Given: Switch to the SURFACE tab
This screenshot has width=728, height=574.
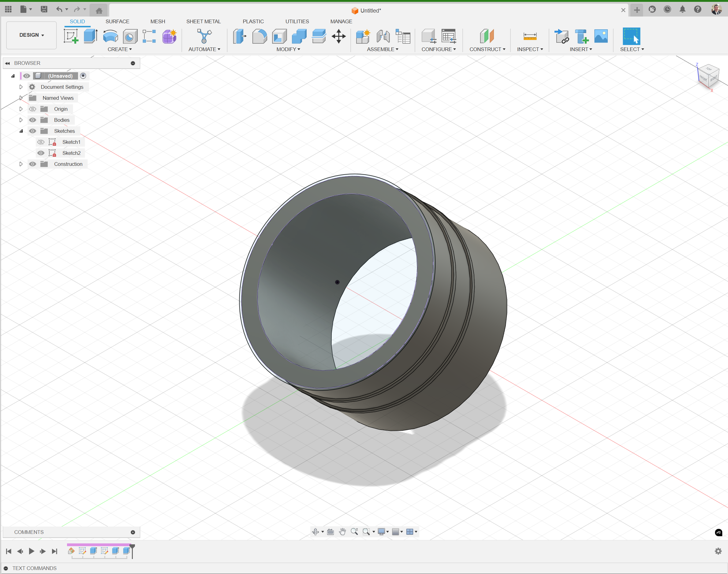Looking at the screenshot, I should pyautogui.click(x=117, y=21).
